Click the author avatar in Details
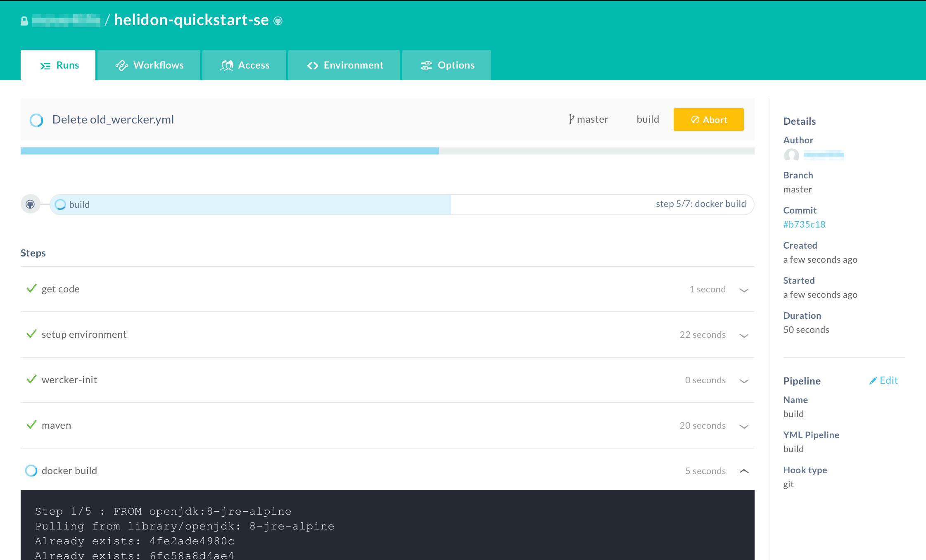926x560 pixels. [791, 155]
